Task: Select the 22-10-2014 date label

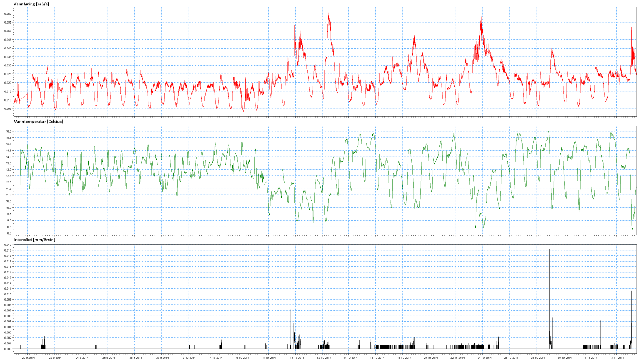Action: (457, 357)
